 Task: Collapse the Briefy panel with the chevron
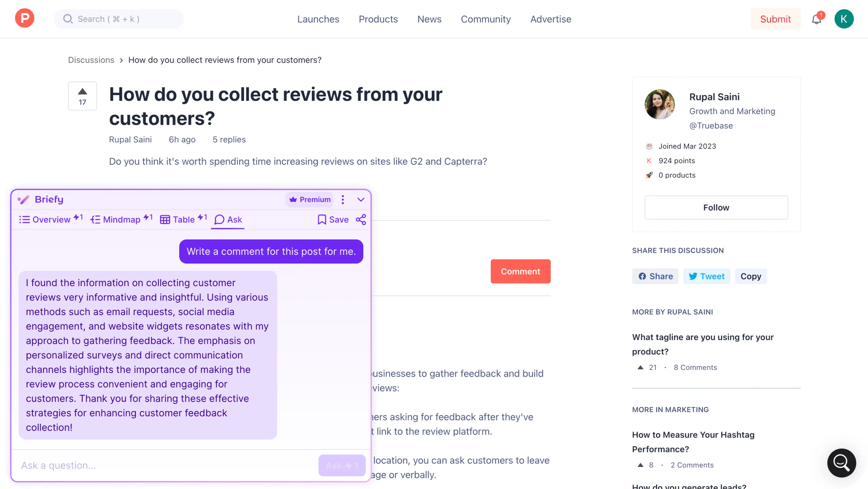(x=361, y=200)
